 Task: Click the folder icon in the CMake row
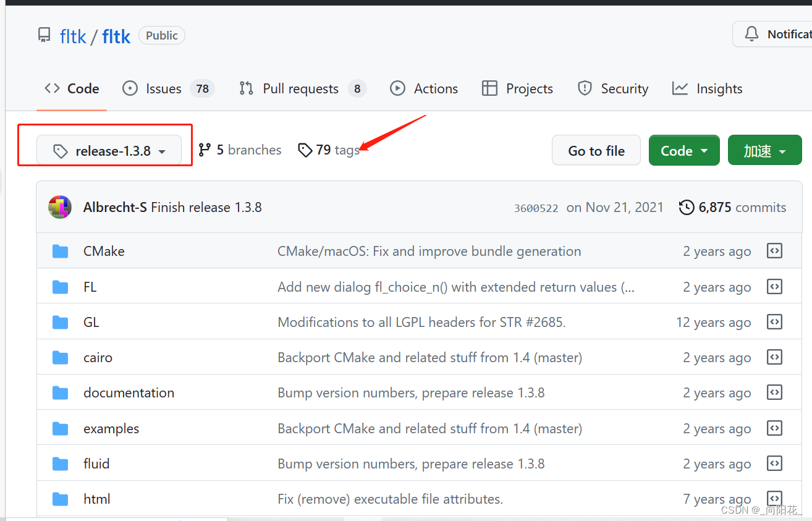pos(61,251)
